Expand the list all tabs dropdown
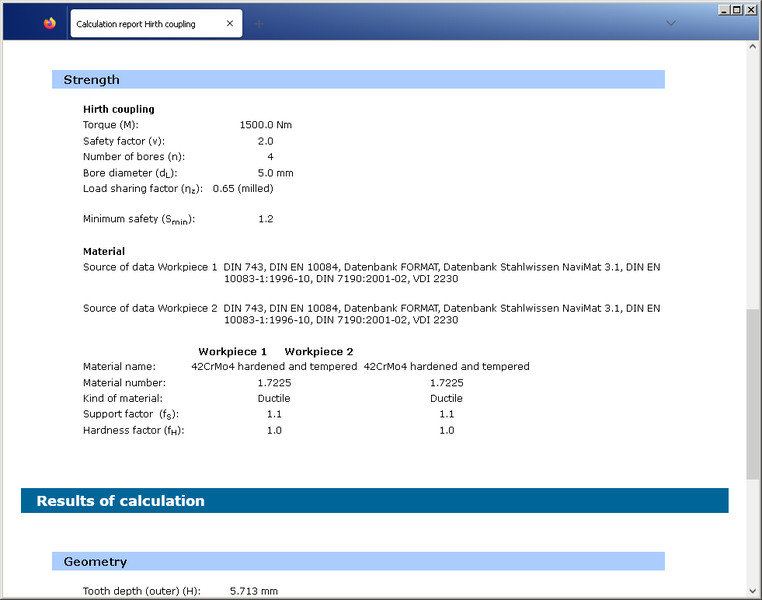 pos(671,23)
